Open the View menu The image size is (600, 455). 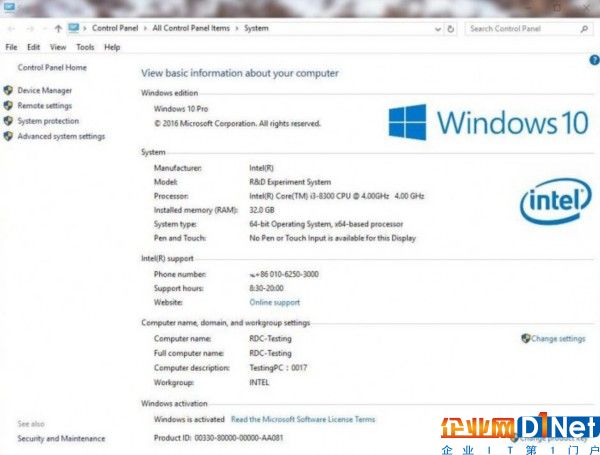coord(58,47)
